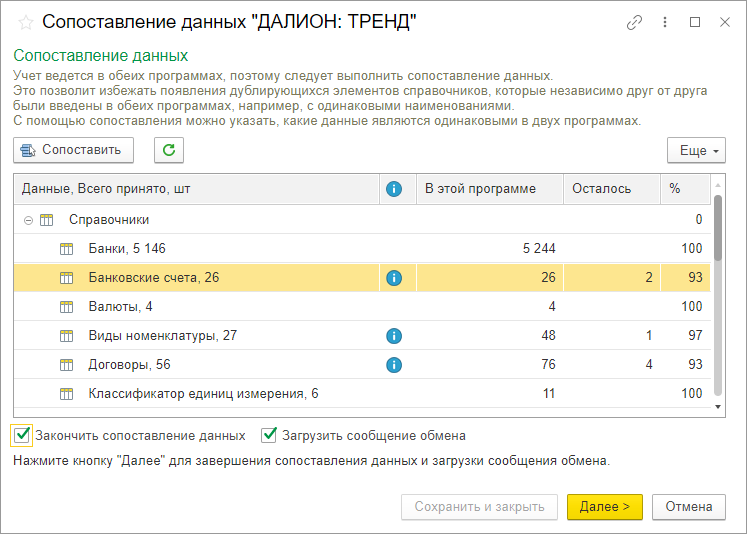
Task: Click the table scrollbar up arrow
Action: pyautogui.click(x=718, y=185)
